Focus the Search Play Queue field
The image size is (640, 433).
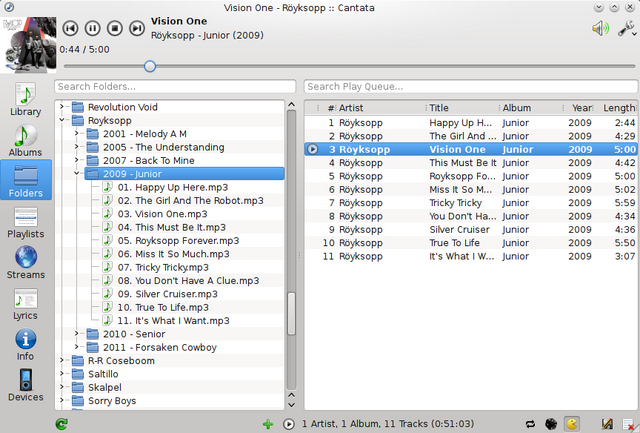[471, 87]
